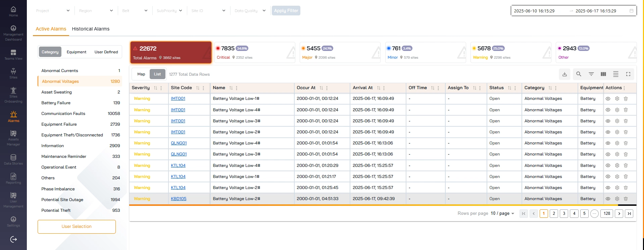The width and height of the screenshot is (644, 250).
Task: Open the table filter icon
Action: [x=591, y=74]
